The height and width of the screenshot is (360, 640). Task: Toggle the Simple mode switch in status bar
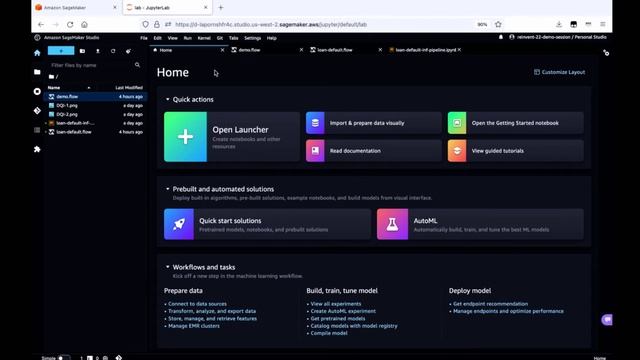(x=64, y=358)
